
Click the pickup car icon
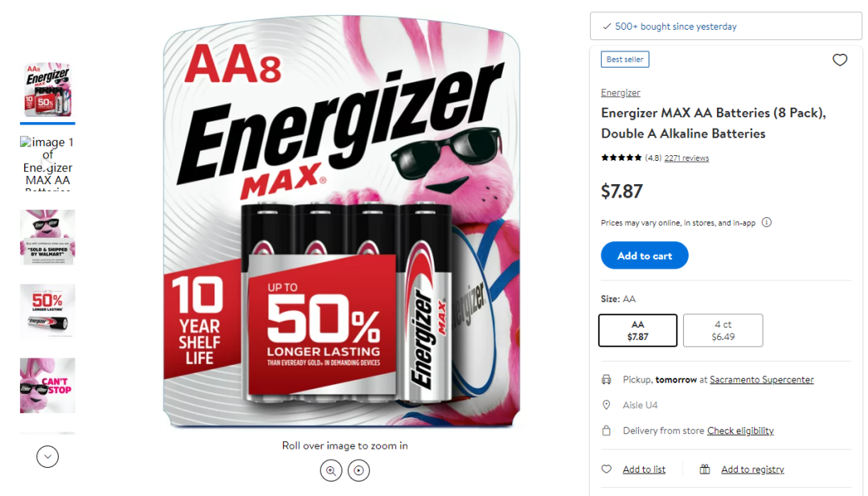click(607, 379)
